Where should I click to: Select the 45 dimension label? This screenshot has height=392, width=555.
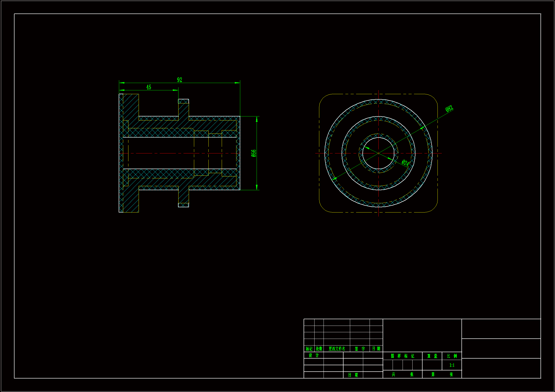click(149, 87)
